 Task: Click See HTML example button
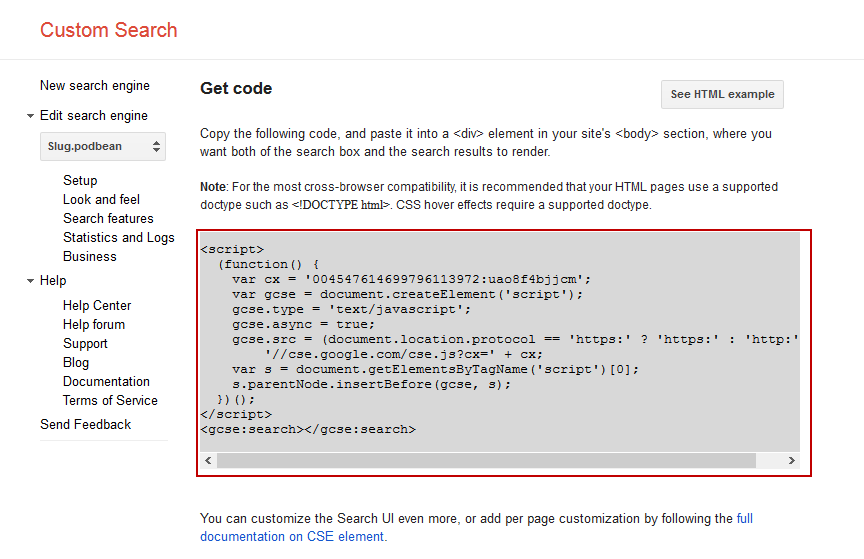(722, 94)
